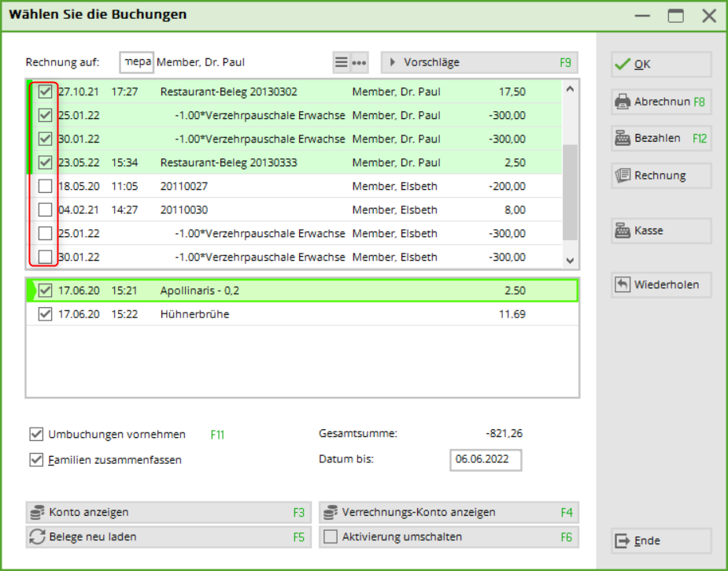Click the reload icon on Belege neu laden
The height and width of the screenshot is (571, 728).
pos(37,537)
